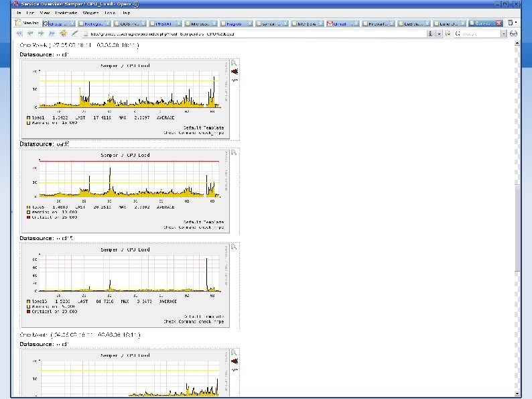Close the Gmail tab
Screen dimensions: 532x399
(x=356, y=23)
